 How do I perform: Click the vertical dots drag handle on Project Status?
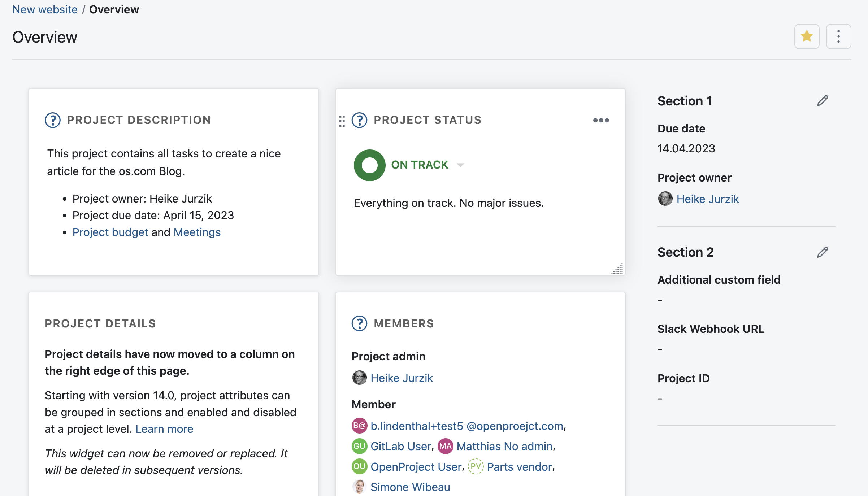click(342, 120)
